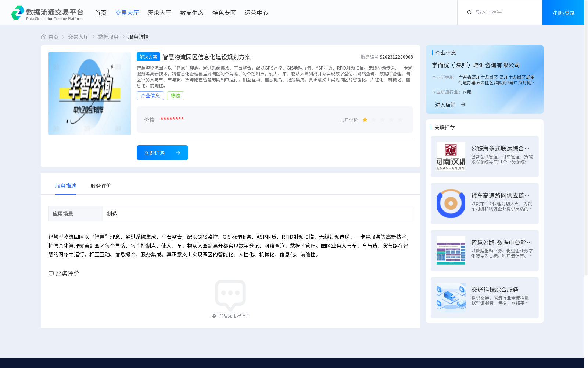588x368 pixels.
Task: Open the 特色专区 menu item
Action: (x=224, y=13)
